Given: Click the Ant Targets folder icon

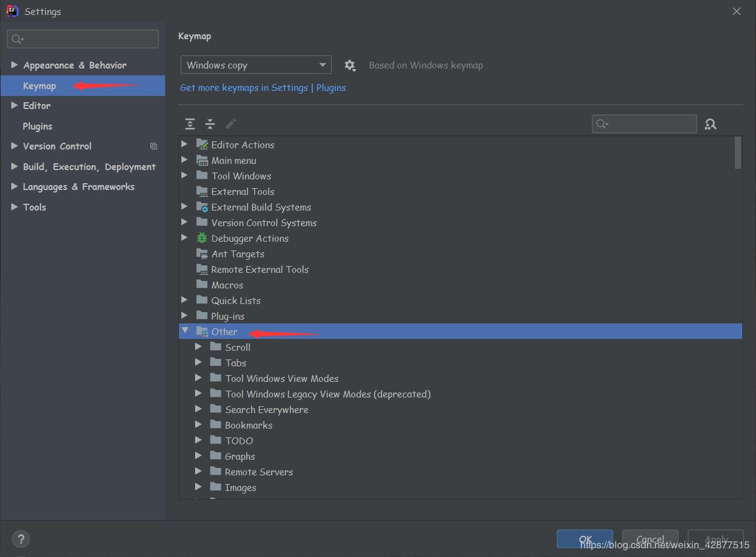Looking at the screenshot, I should pos(202,254).
